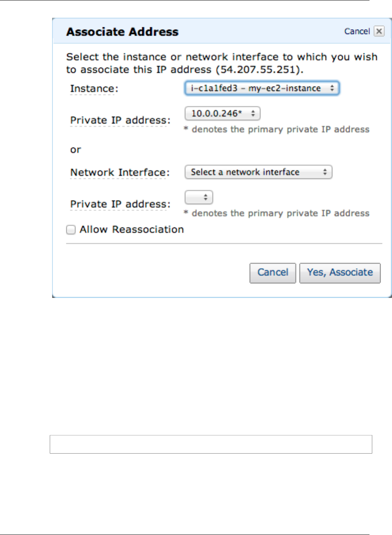Click the underlined Instance label
This screenshot has width=392, height=535.
coord(94,89)
